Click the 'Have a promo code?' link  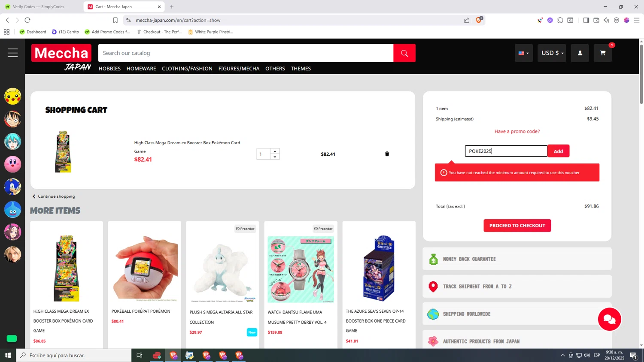pyautogui.click(x=517, y=131)
